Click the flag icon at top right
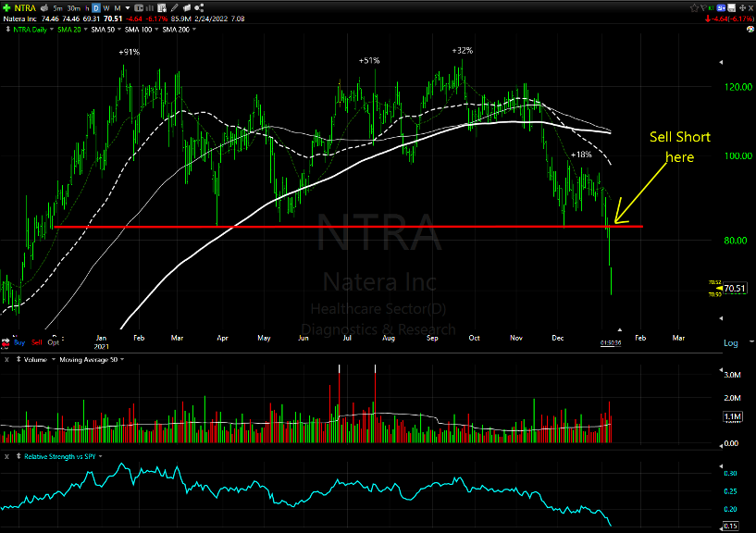 point(703,7)
